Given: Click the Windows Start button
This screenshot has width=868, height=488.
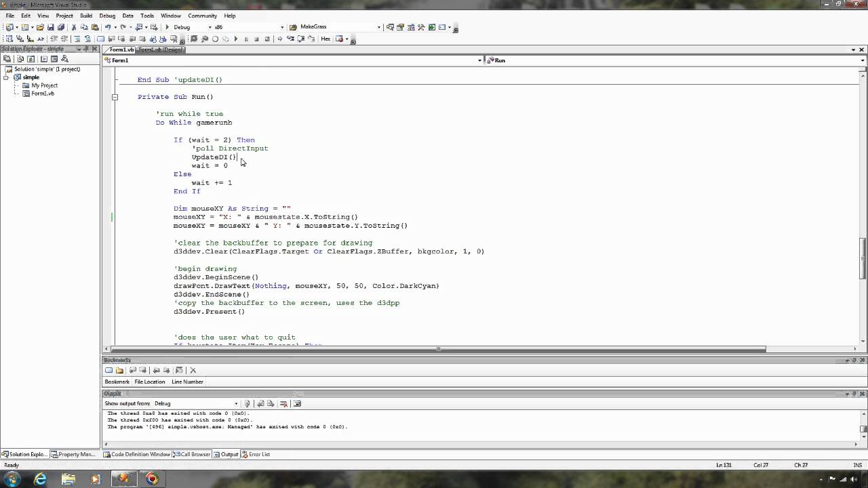Looking at the screenshot, I should 13,479.
